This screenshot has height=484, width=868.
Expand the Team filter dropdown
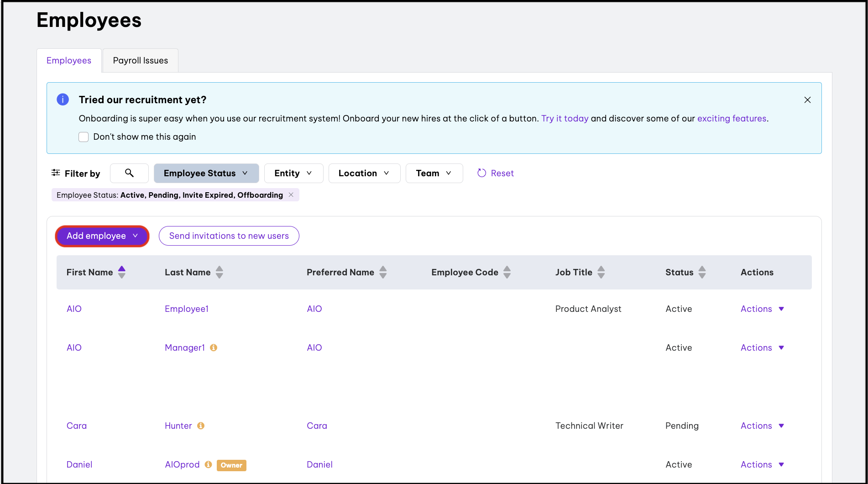point(434,173)
